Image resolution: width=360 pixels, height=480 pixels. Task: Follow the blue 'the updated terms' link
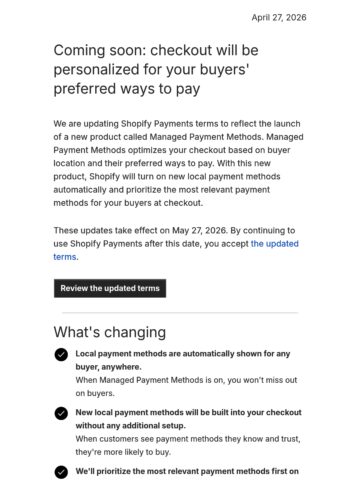[x=176, y=250]
